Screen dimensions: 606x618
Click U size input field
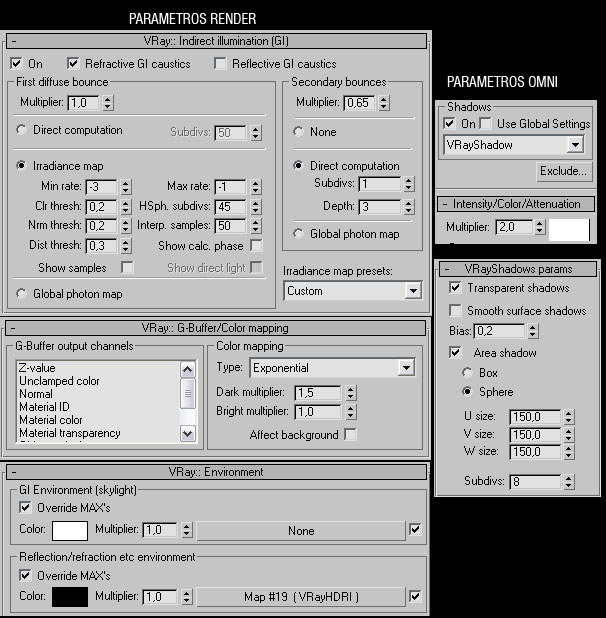535,417
